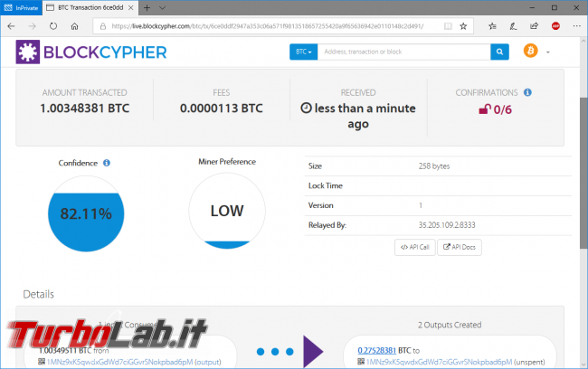Click the Confirmations info icon
Screen dimensions: 588x369
point(527,92)
